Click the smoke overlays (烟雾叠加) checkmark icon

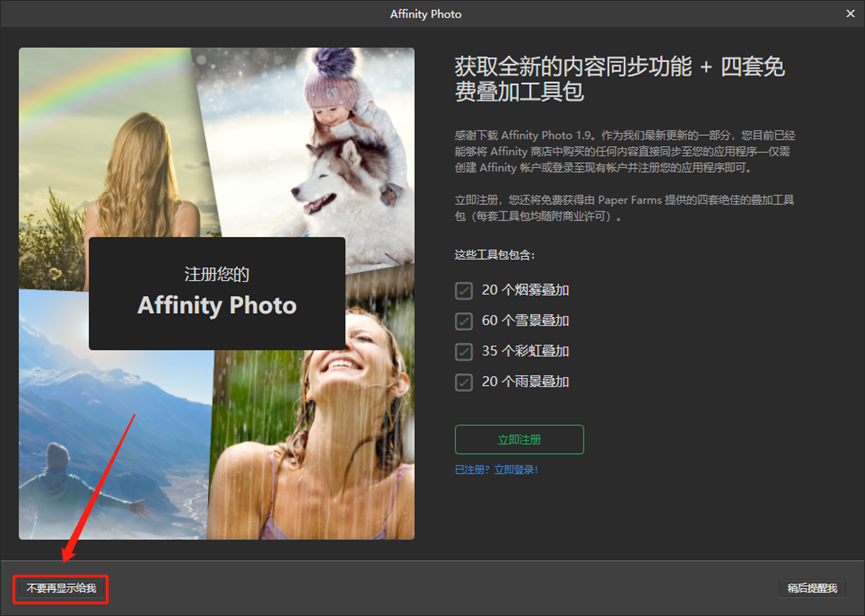click(x=464, y=291)
